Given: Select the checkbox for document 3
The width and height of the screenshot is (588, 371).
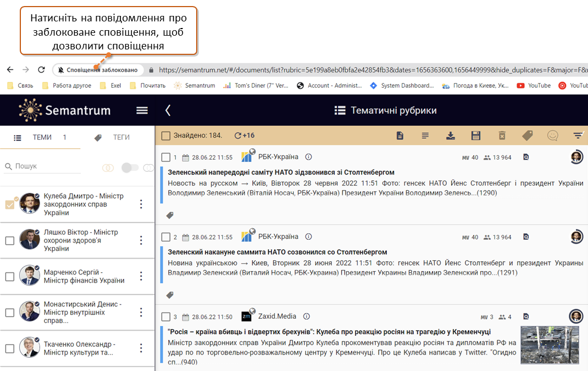Looking at the screenshot, I should click(x=166, y=317).
